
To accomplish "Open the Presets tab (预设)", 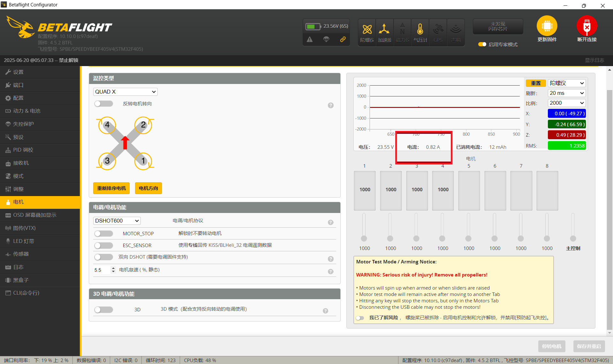I will pos(40,137).
